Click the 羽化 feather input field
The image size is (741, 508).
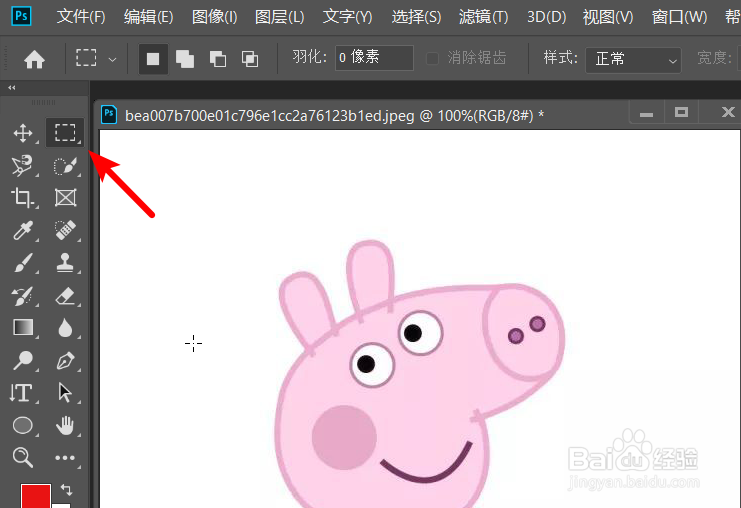(x=374, y=58)
